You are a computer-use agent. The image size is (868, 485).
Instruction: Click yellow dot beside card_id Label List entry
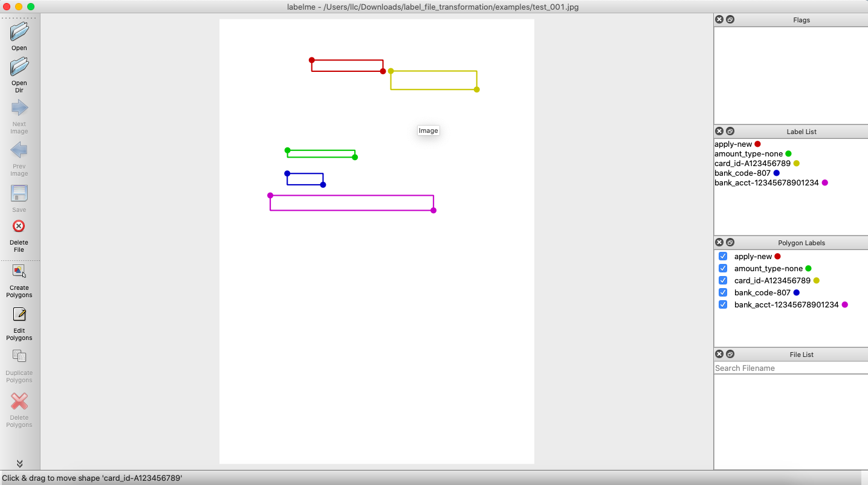tap(796, 164)
